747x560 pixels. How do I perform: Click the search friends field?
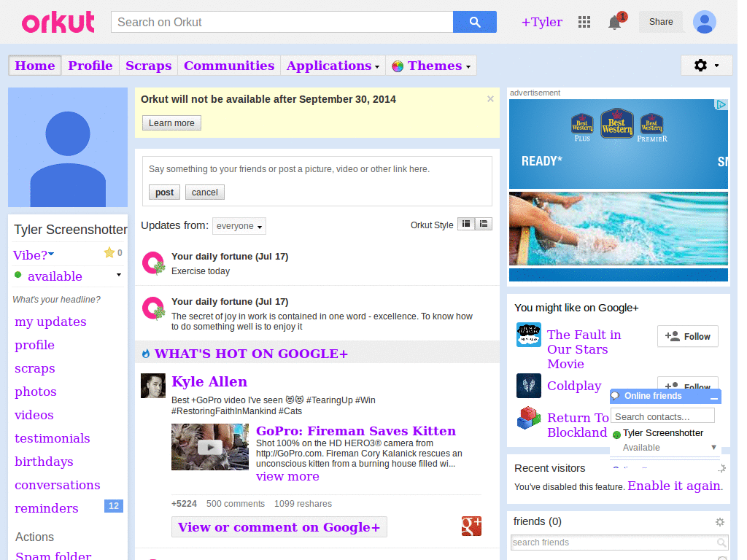pyautogui.click(x=619, y=542)
